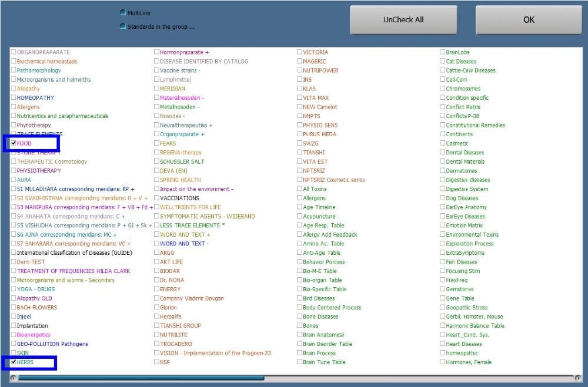Image resolution: width=588 pixels, height=387 pixels.
Task: Confirm the selection with OK
Action: tap(529, 20)
